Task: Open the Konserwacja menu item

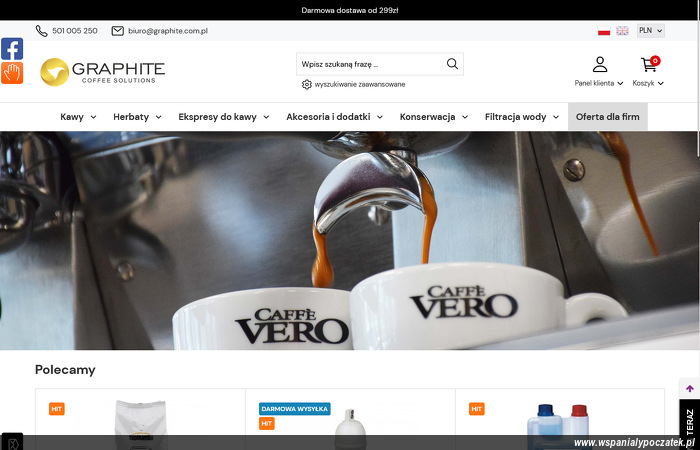Action: pos(427,117)
